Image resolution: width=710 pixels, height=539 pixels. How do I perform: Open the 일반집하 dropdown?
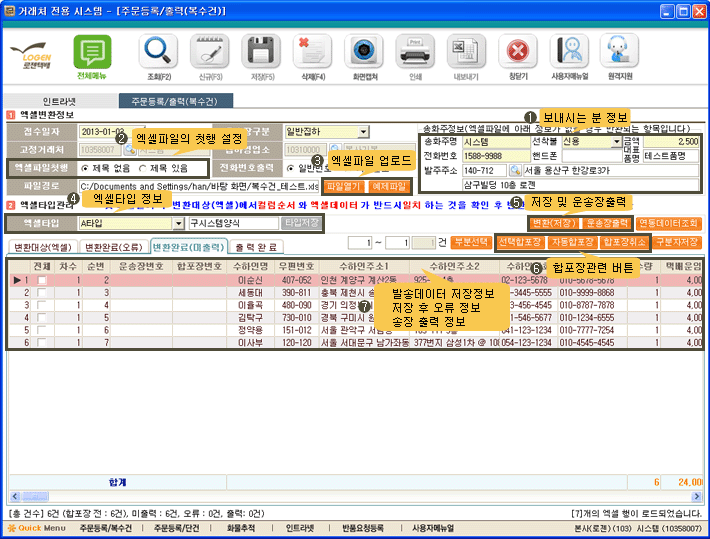pos(363,132)
